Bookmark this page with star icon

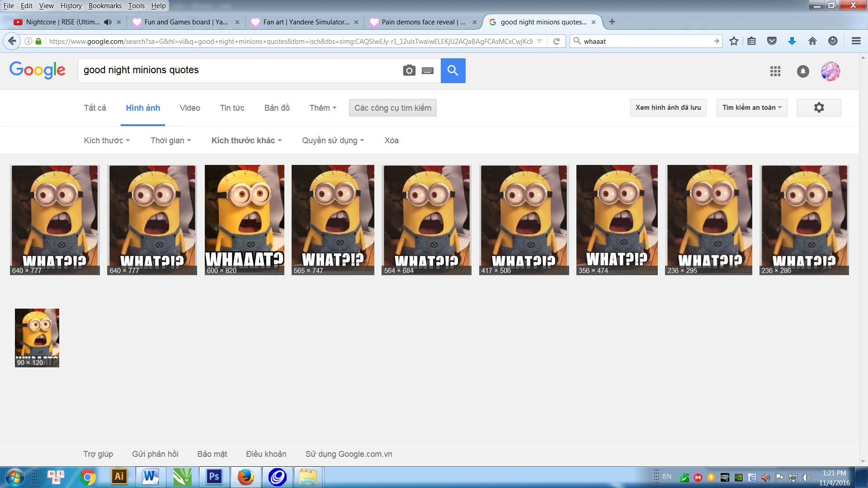(x=734, y=41)
